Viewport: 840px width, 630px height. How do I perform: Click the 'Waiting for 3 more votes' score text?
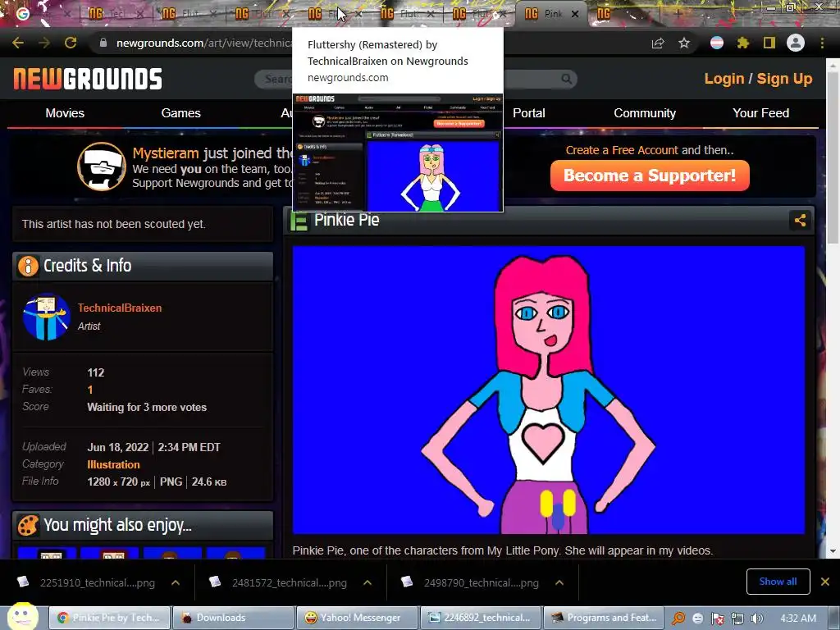click(x=147, y=407)
